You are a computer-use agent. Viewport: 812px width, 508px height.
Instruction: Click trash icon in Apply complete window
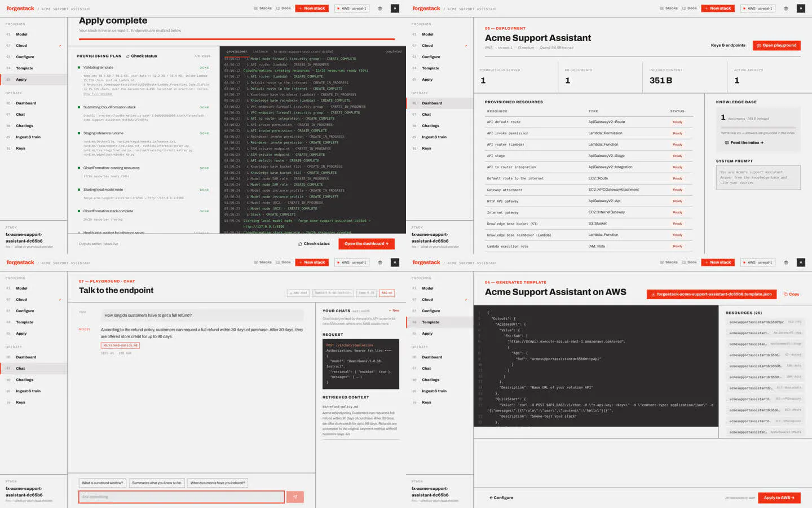[379, 8]
